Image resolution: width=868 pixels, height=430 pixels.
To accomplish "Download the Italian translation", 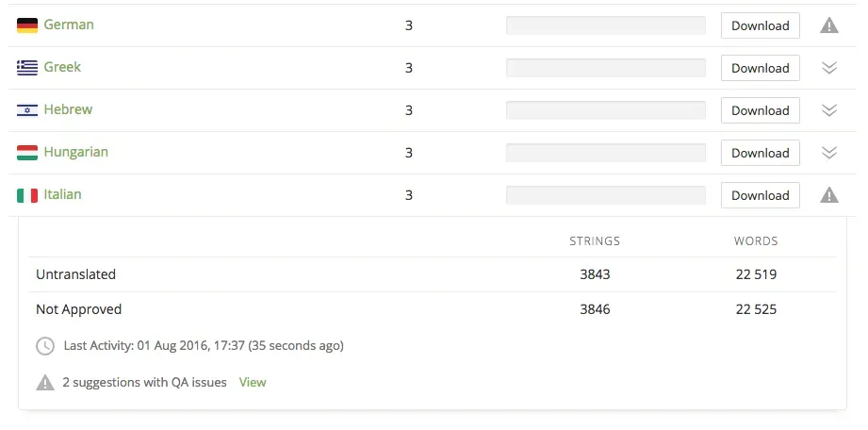I will point(760,195).
